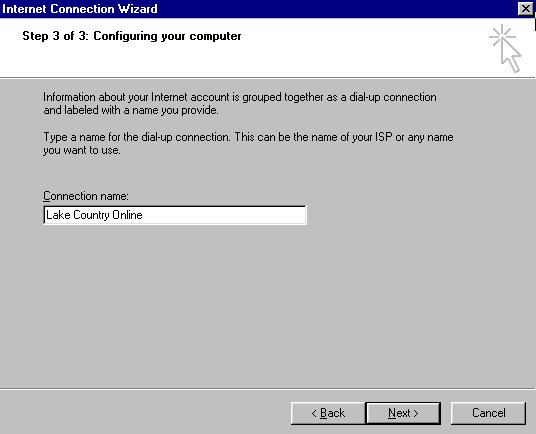536x434 pixels.
Task: Click the words Configuring your computer
Action: click(x=167, y=36)
